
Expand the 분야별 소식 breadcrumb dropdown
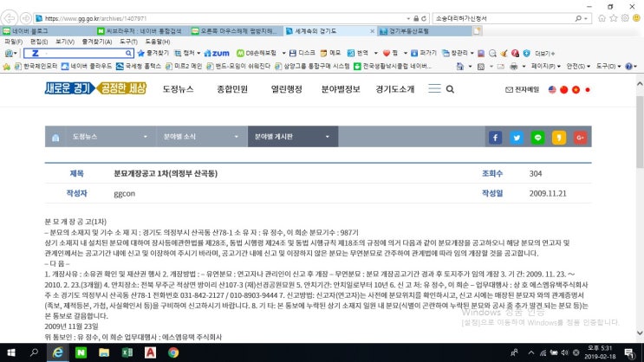[x=236, y=137]
